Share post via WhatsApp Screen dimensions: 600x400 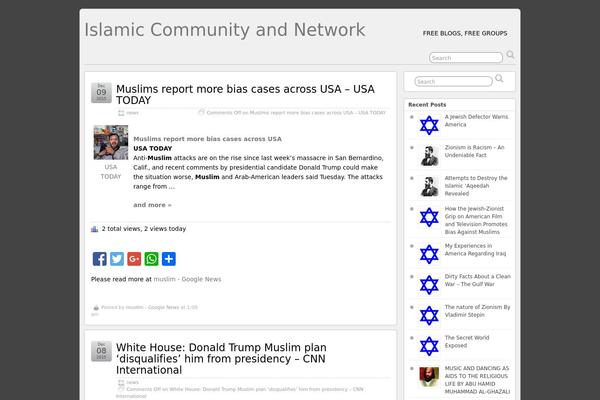tap(151, 259)
